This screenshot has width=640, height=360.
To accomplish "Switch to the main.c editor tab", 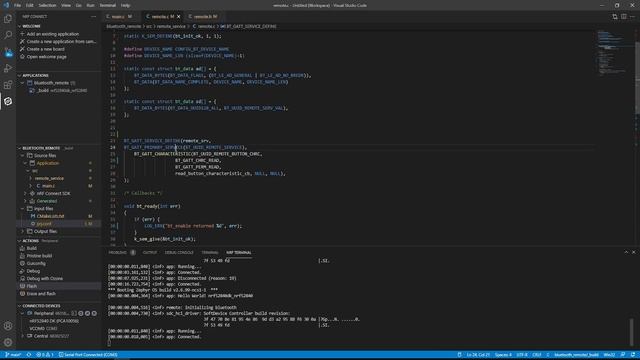I will 120,17.
